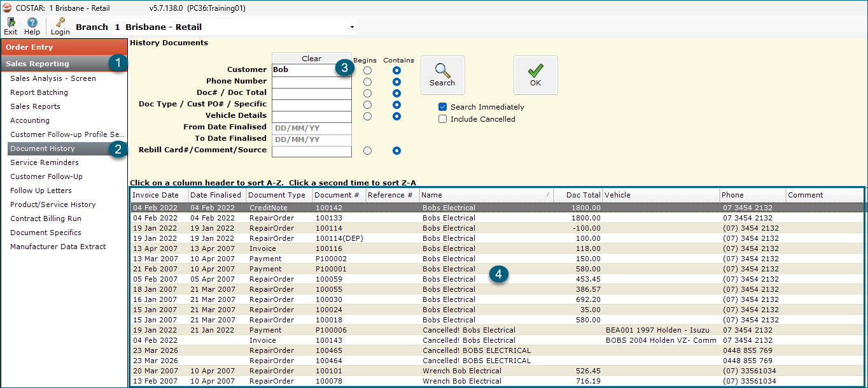Sort by Date Finalised column header
Image resolution: width=868 pixels, height=388 pixels.
217,195
